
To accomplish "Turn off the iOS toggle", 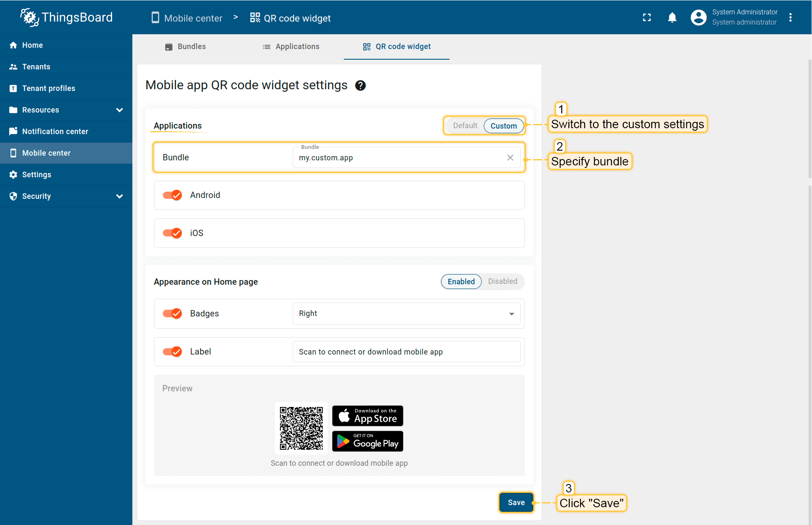I will coord(173,233).
